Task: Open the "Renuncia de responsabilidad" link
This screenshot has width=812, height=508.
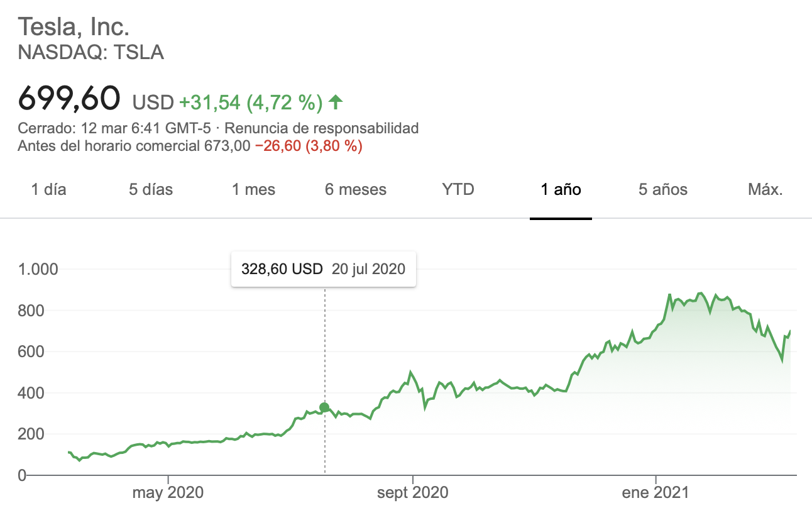Action: coord(321,129)
